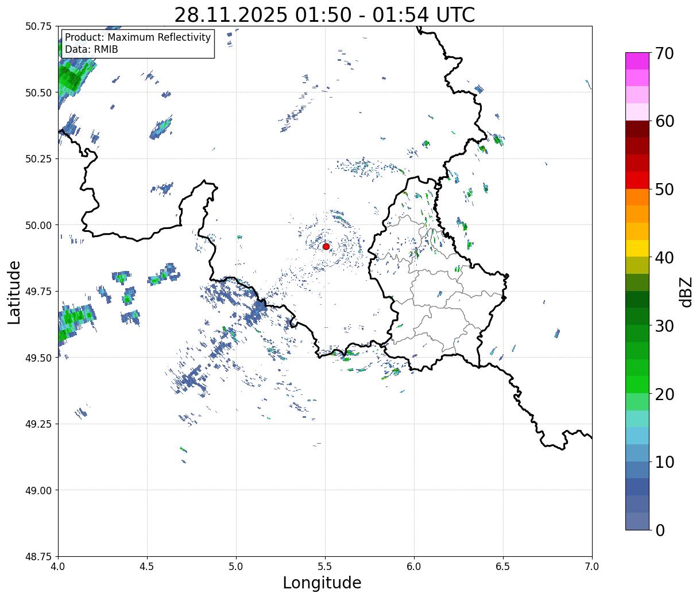Click the 50.75 latitude tick label
Viewport: 700px width, 597px height.
click(x=38, y=26)
